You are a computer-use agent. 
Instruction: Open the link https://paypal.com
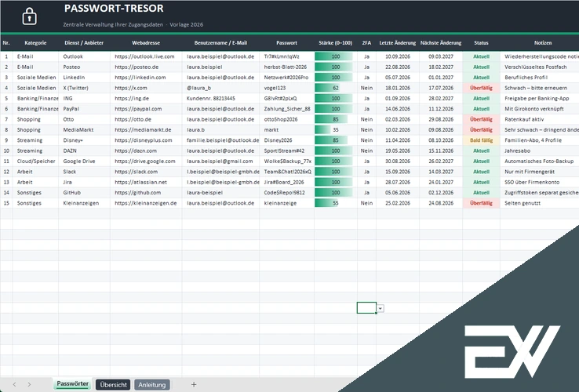coord(138,109)
